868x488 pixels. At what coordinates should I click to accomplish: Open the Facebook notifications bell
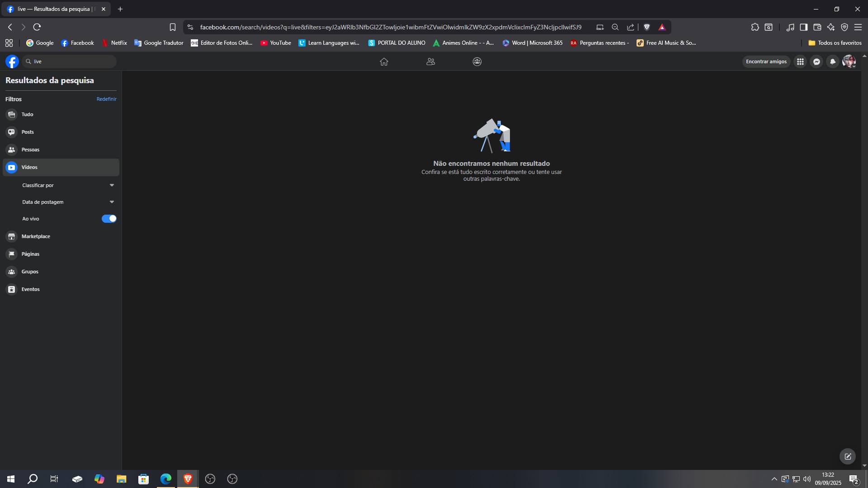pyautogui.click(x=833, y=61)
